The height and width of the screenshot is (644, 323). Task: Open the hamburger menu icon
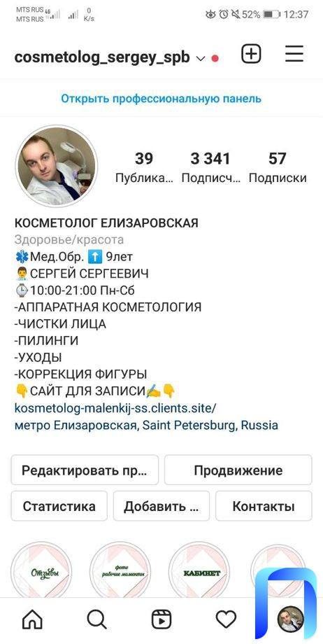(x=294, y=54)
